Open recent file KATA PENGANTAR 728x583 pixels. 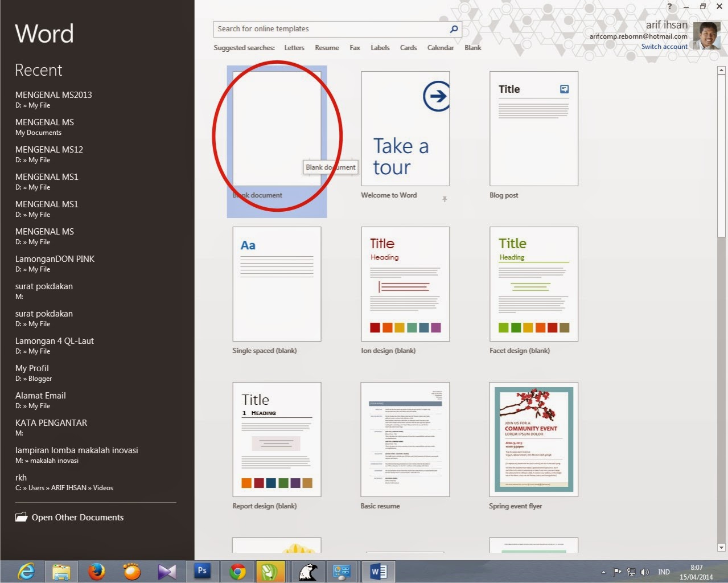[51, 428]
